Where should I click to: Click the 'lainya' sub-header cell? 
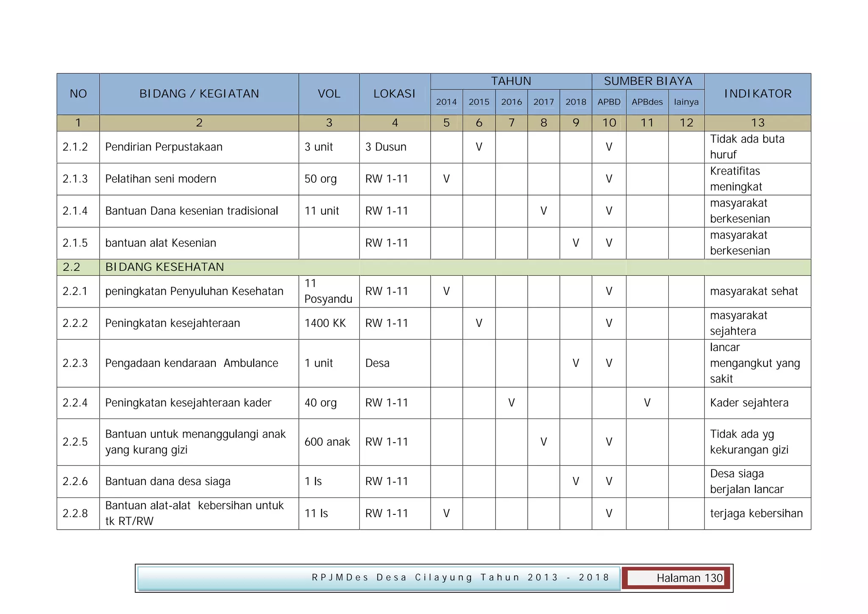tap(686, 102)
